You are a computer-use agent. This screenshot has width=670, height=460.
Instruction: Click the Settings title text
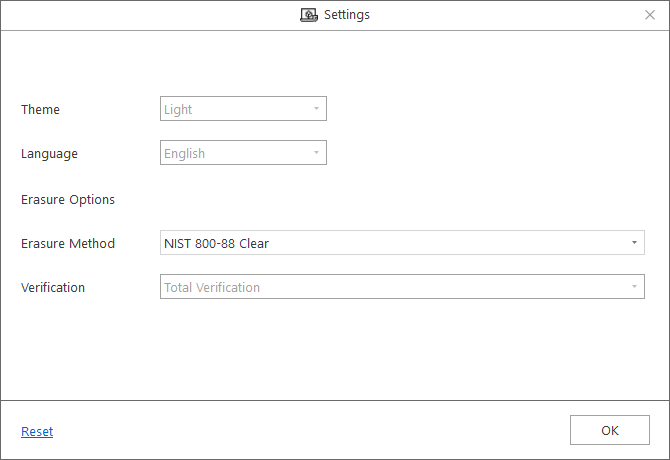coord(347,15)
